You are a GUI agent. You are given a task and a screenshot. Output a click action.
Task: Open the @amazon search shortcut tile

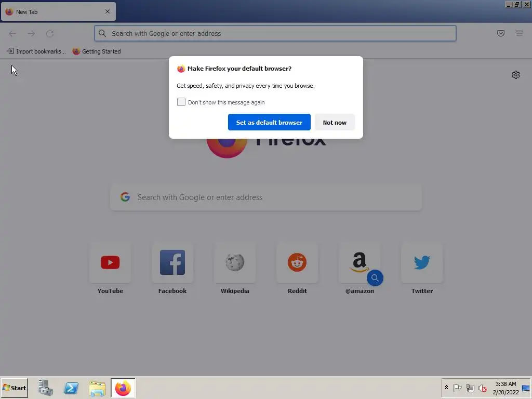(360, 262)
